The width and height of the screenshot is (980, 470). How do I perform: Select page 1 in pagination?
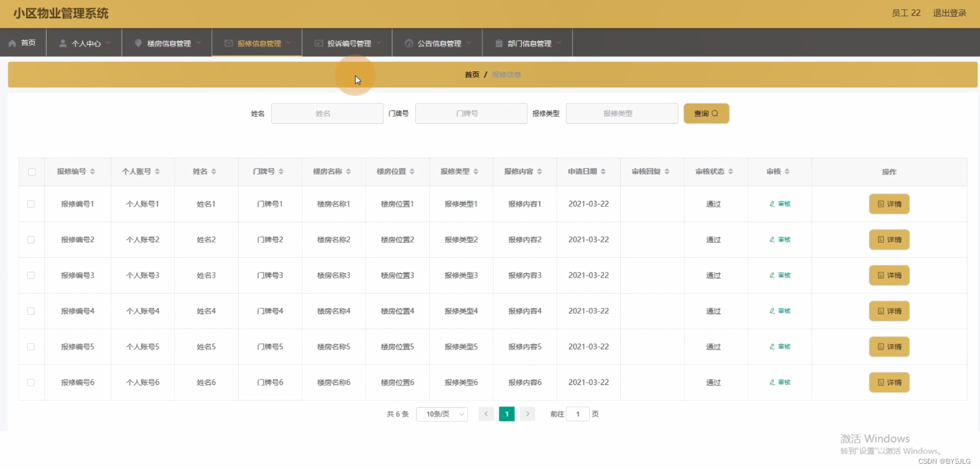pos(506,414)
